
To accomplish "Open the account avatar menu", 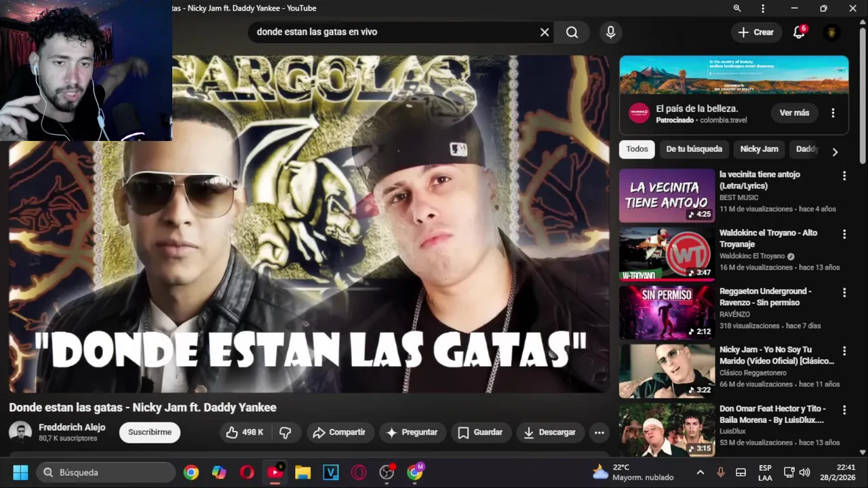I will pyautogui.click(x=831, y=32).
